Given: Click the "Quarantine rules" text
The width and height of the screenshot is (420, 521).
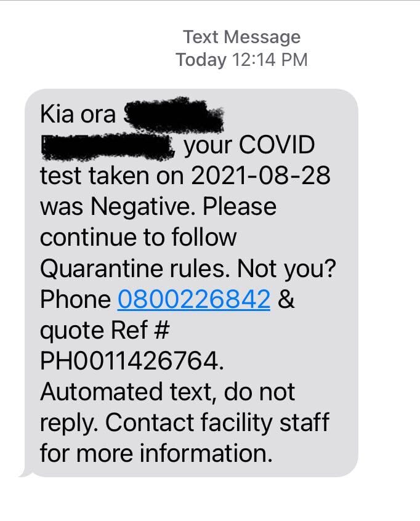Looking at the screenshot, I should click(135, 269).
